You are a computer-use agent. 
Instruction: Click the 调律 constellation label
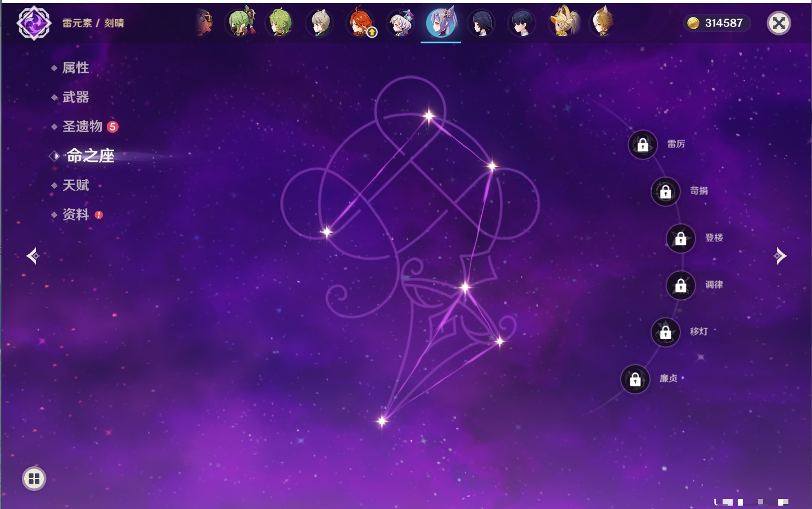tap(714, 285)
